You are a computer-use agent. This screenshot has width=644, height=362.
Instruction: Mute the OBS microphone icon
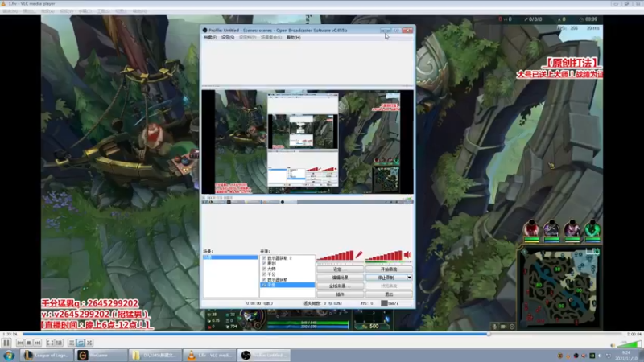(x=359, y=255)
